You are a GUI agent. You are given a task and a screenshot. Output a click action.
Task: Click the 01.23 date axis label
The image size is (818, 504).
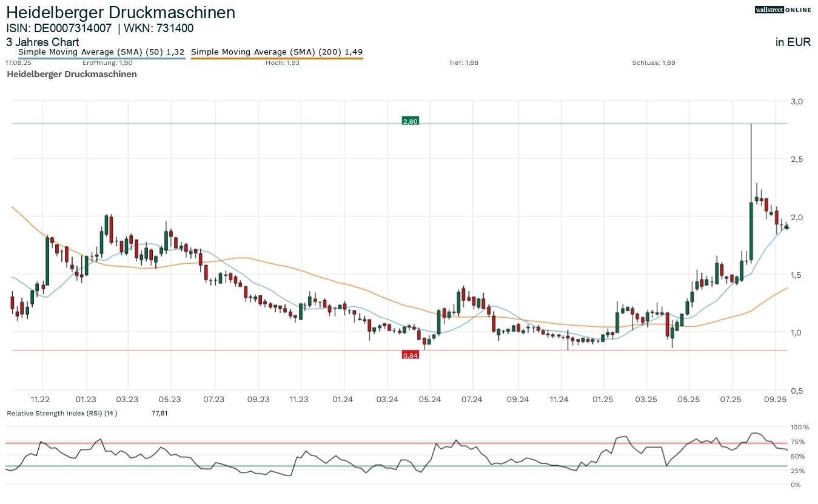(x=86, y=399)
